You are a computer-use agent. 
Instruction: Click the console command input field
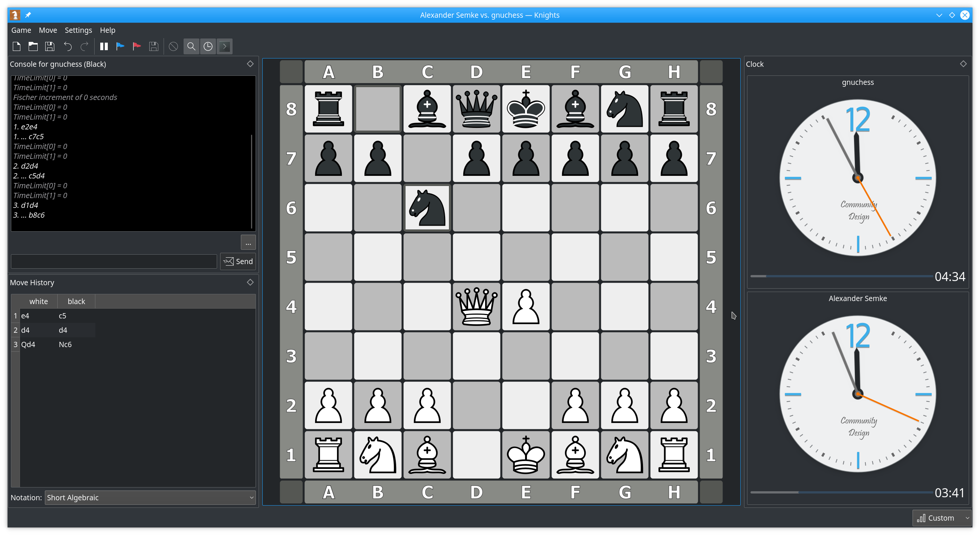tap(114, 261)
